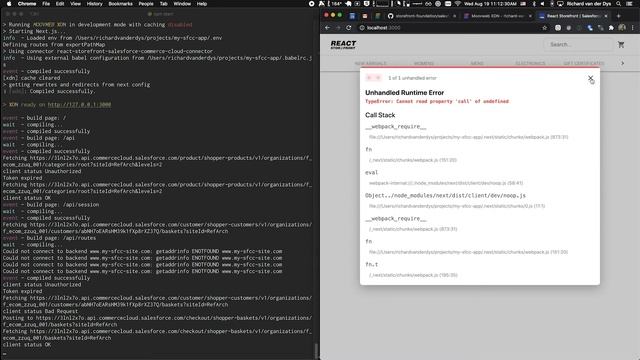Switch to the Moovweb XDN tab
Screen dimensions: 640x360
click(x=497, y=16)
